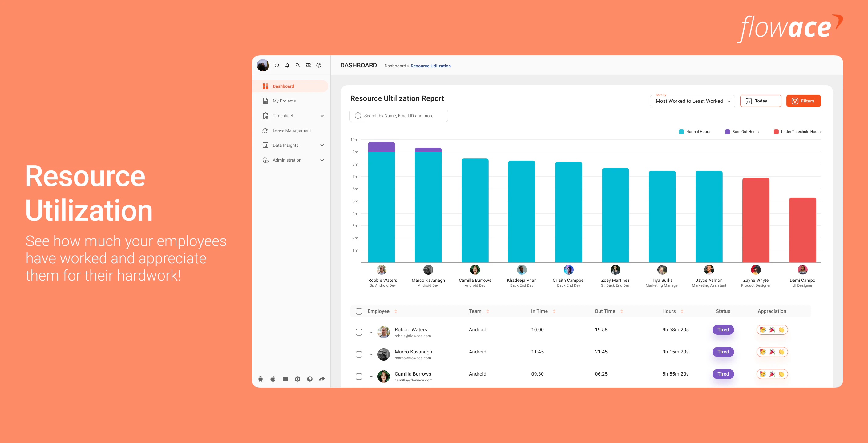Viewport: 868px width, 443px height.
Task: Select all rows using the header checkbox
Action: click(359, 311)
